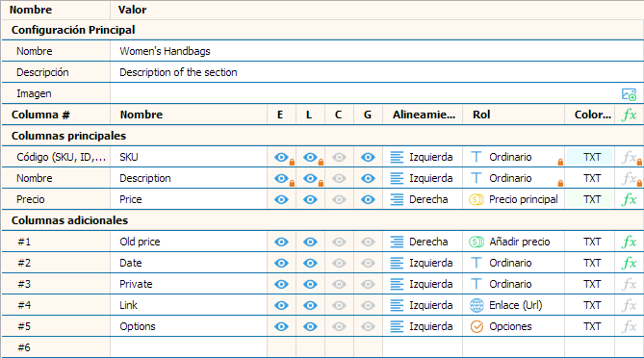Click left-align icon in Options row

(397, 326)
